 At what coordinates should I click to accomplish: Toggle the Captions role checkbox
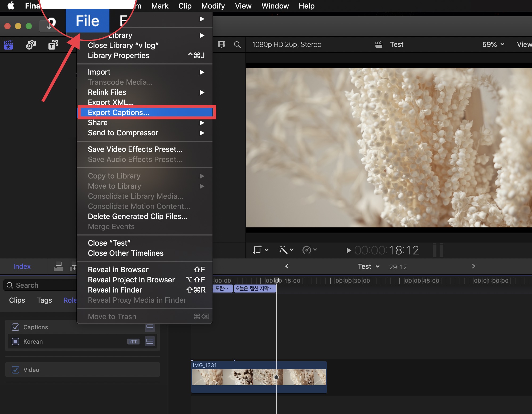[x=15, y=327]
